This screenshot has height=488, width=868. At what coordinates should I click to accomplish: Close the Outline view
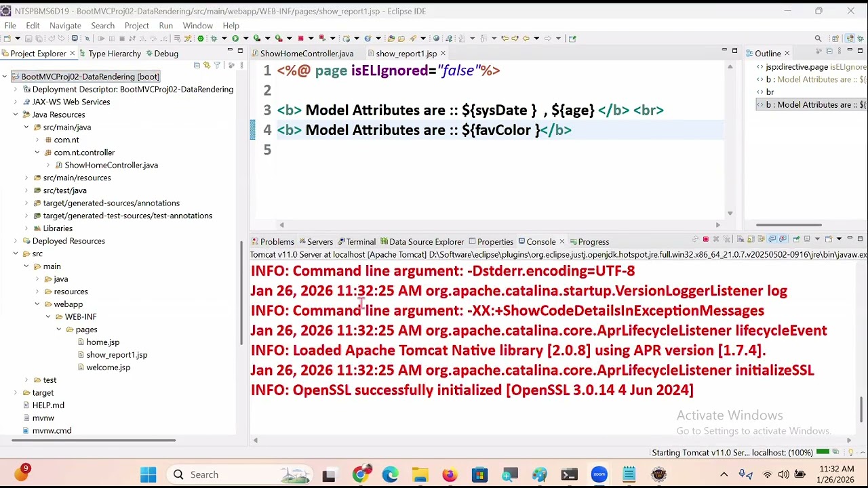[787, 54]
